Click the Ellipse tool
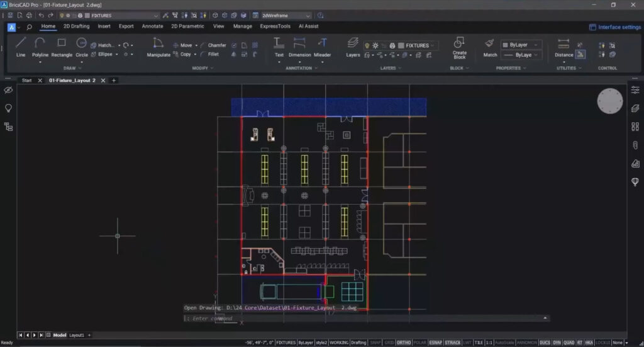This screenshot has height=347, width=644. tap(101, 54)
